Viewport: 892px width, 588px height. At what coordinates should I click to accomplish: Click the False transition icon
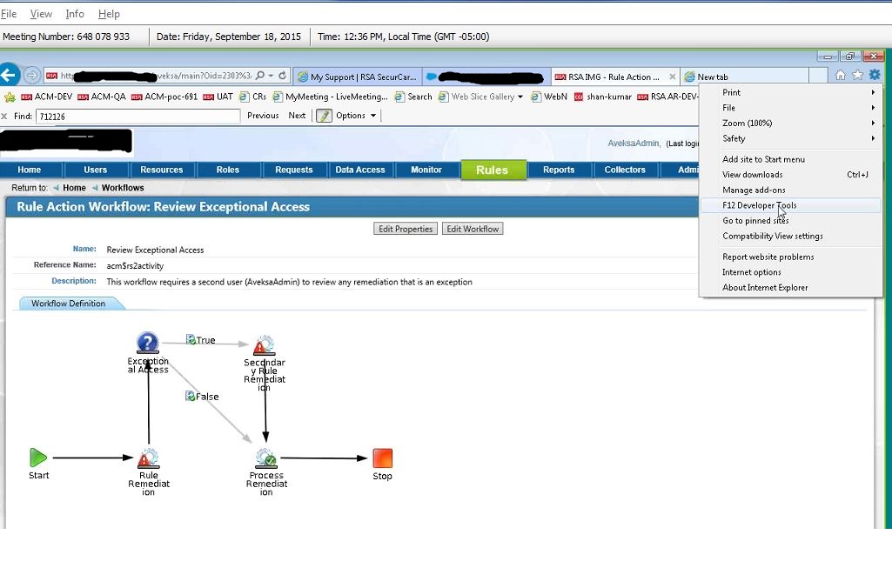[191, 396]
